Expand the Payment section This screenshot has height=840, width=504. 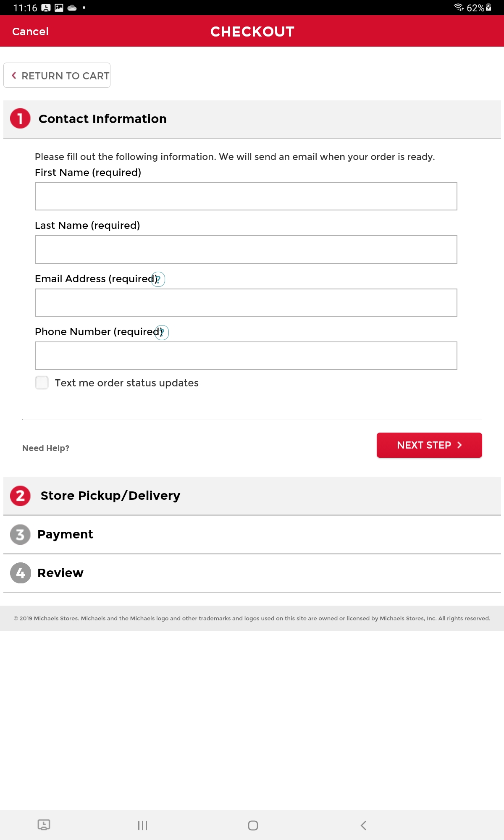[x=252, y=534]
